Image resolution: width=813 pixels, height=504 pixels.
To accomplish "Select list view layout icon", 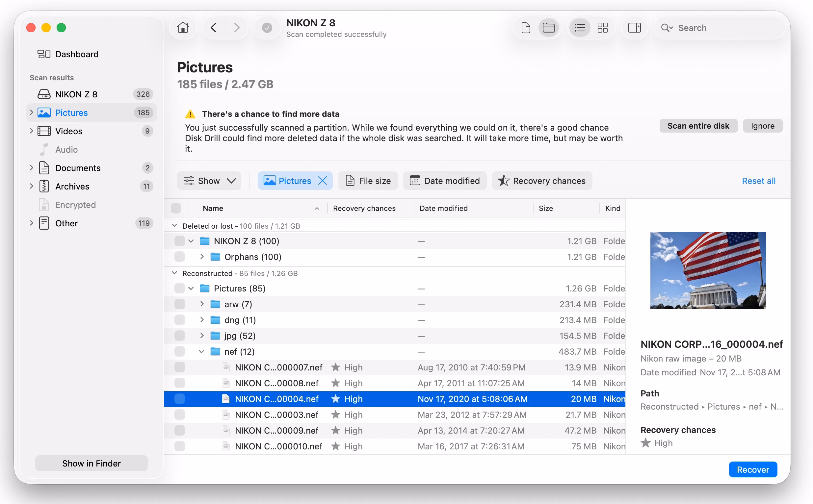I will pos(580,28).
